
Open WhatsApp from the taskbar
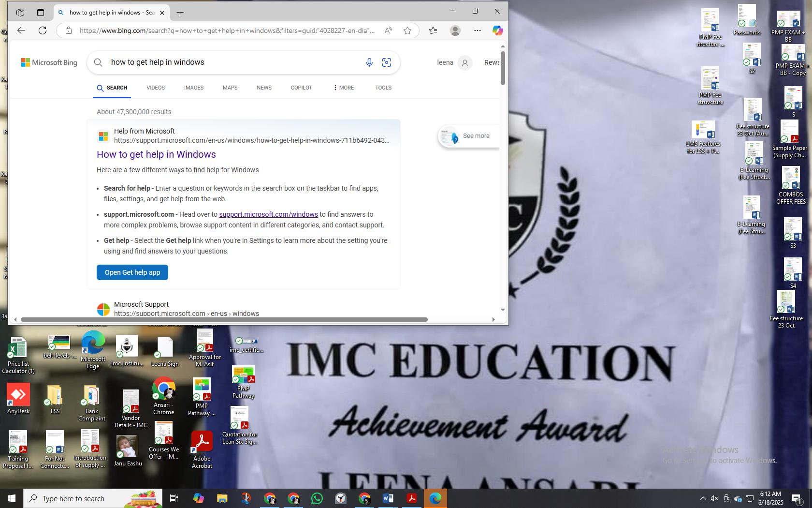tap(317, 498)
